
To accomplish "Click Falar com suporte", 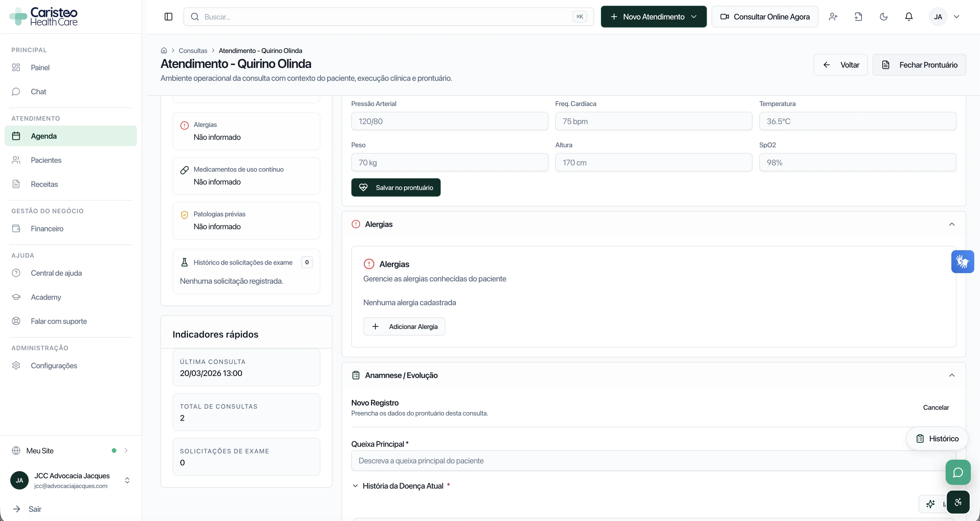I will pyautogui.click(x=71, y=321).
